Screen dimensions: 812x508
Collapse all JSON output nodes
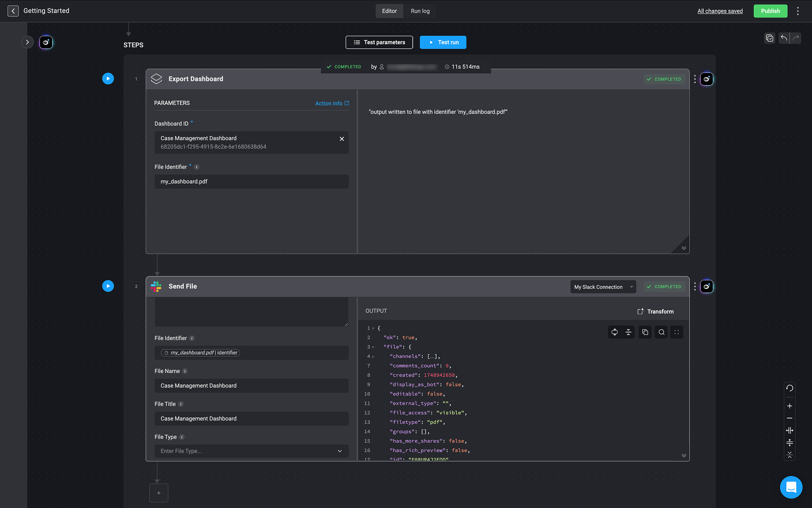point(628,332)
